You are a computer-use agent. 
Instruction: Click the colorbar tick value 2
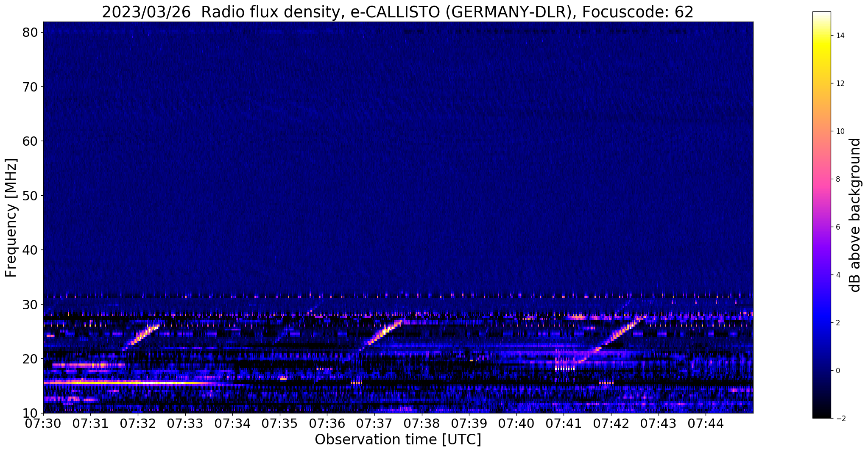point(838,323)
